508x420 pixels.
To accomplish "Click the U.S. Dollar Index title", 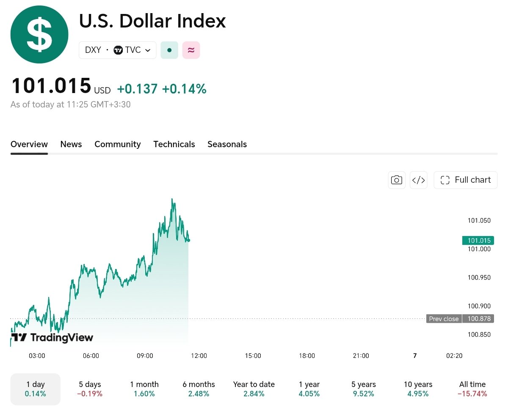I will [x=152, y=21].
